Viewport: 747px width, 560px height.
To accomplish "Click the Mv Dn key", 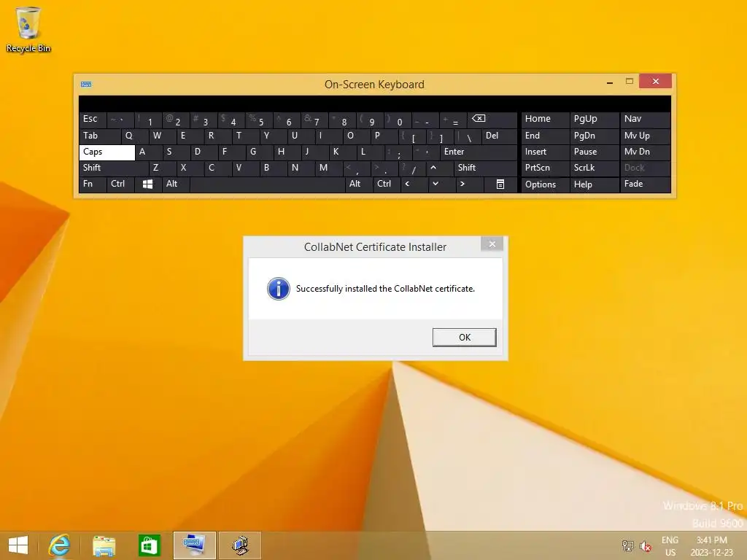I will click(x=645, y=152).
